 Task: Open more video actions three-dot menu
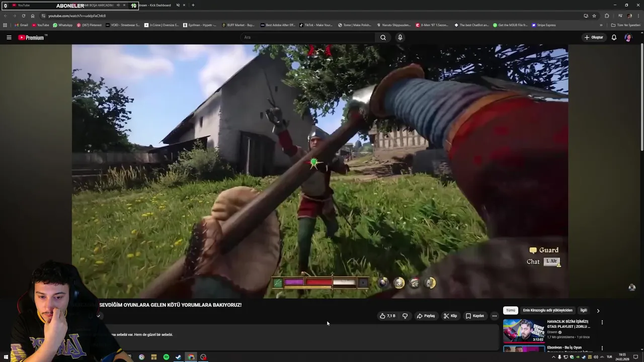(495, 316)
